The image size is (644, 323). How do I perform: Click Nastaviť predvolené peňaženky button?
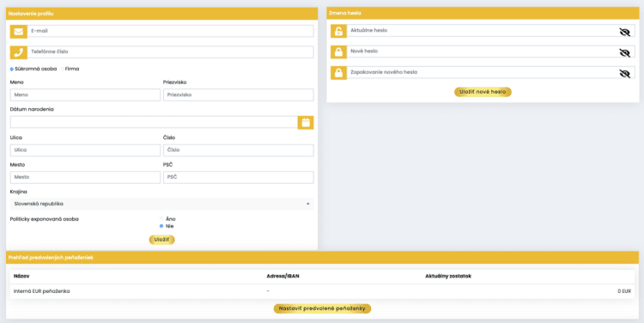coord(322,308)
